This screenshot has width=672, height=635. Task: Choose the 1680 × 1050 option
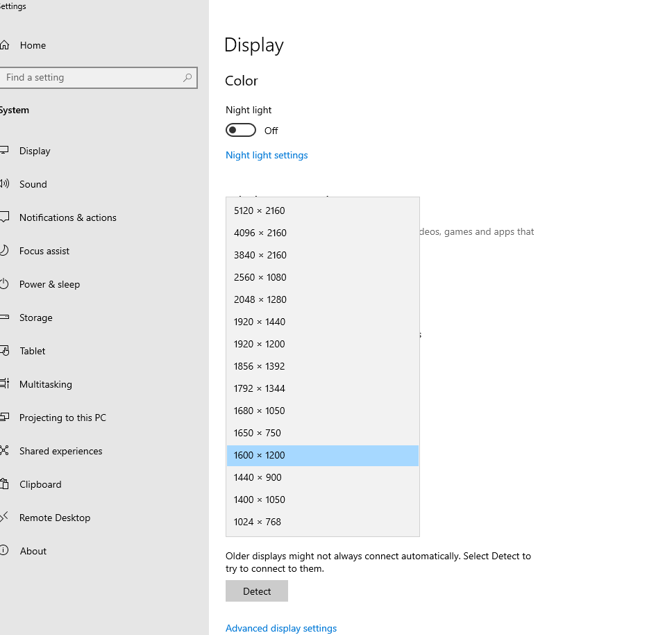323,411
